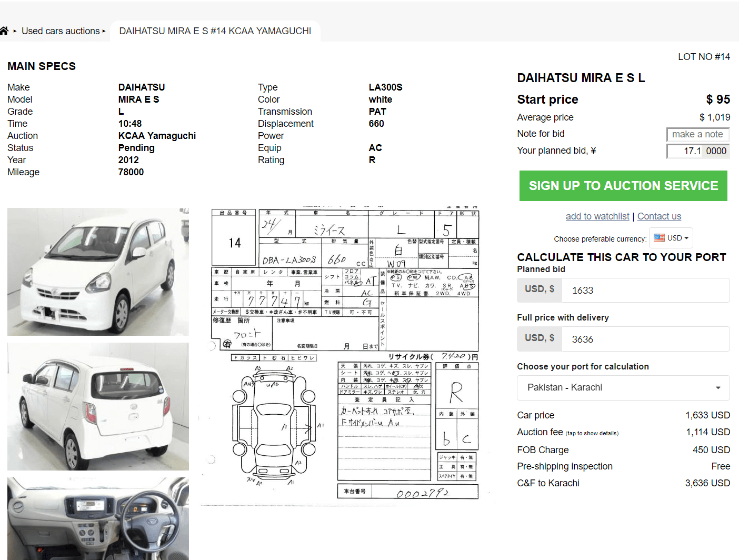The image size is (739, 560).
Task: Open the preferable currency dropdown
Action: (675, 238)
